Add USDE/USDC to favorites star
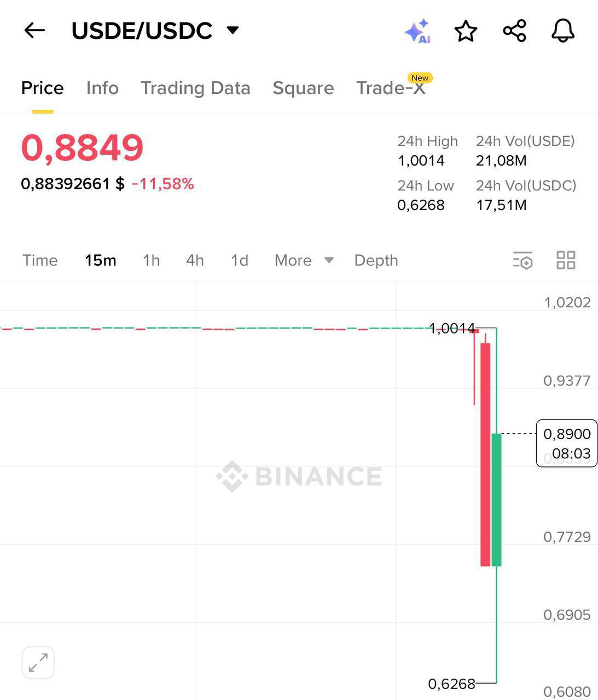 [466, 31]
